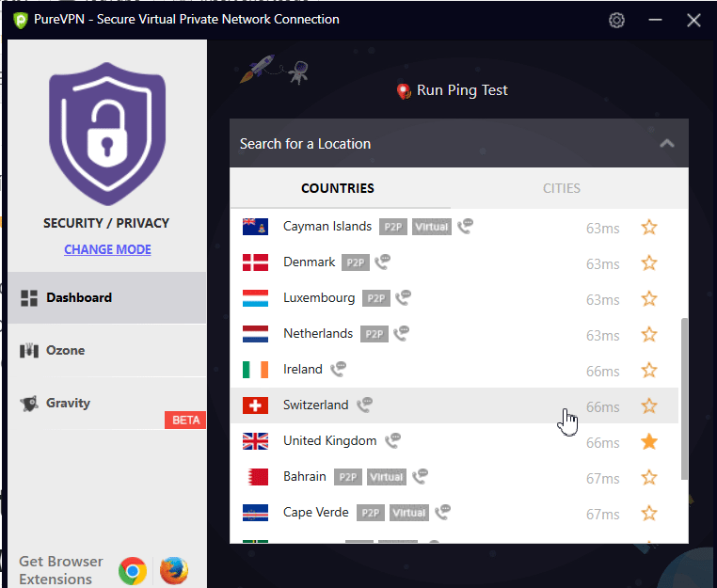
Task: Click the Search for a Location field
Action: point(459,144)
